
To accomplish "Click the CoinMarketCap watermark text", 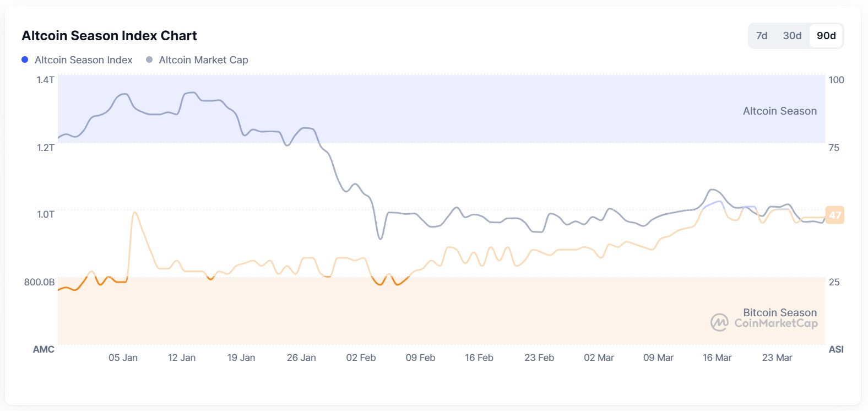I will click(775, 323).
